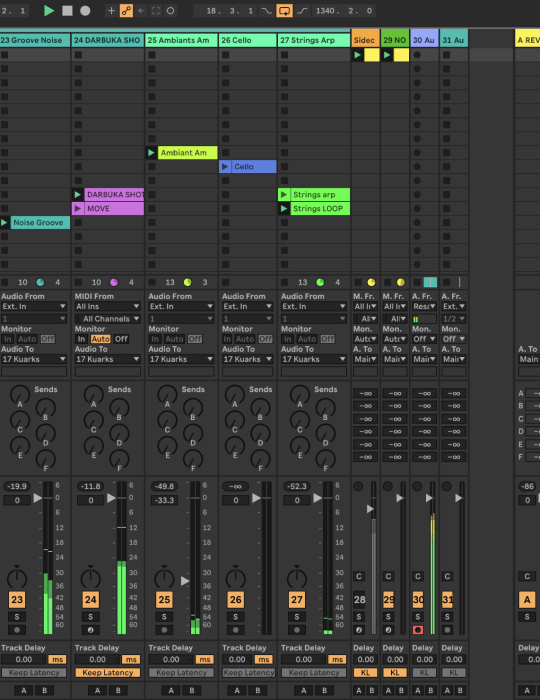Click Send A knob on track 26

coord(235,395)
